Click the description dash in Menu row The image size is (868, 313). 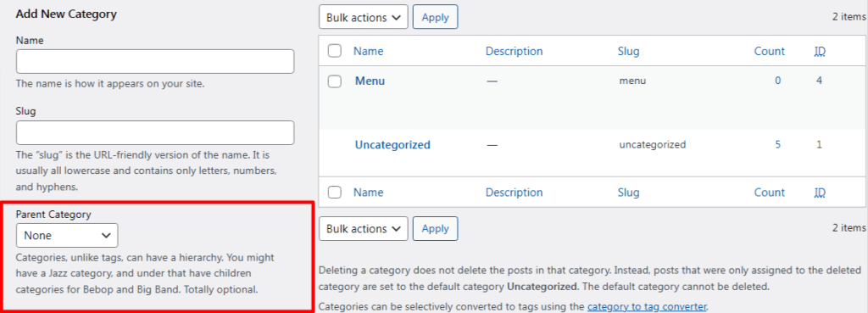click(492, 81)
